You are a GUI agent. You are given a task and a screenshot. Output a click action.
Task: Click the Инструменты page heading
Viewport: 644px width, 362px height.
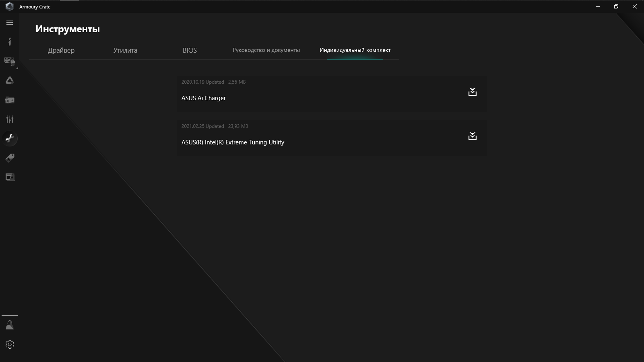(x=68, y=29)
